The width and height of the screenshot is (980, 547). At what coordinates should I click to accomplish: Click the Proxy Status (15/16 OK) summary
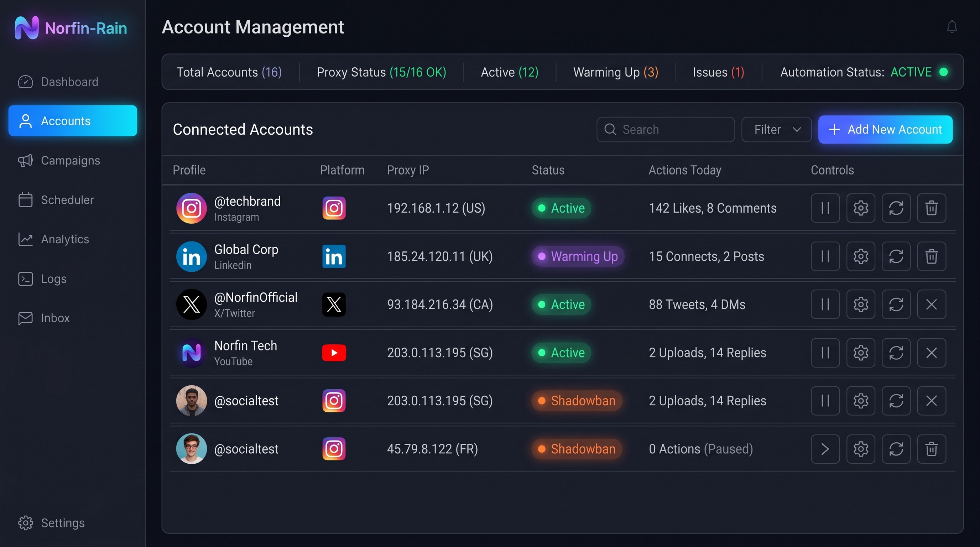[381, 72]
